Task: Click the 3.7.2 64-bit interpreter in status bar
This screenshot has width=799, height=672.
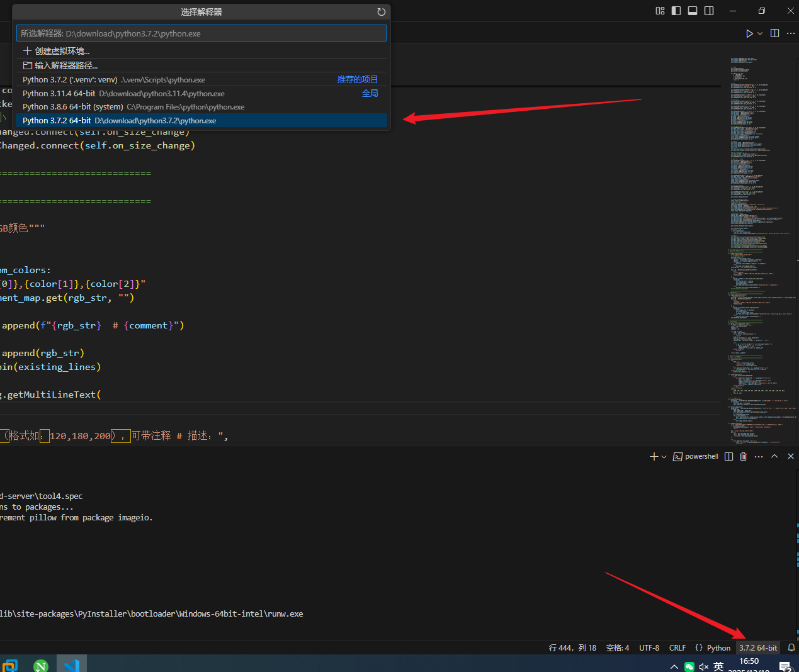Action: click(x=757, y=647)
